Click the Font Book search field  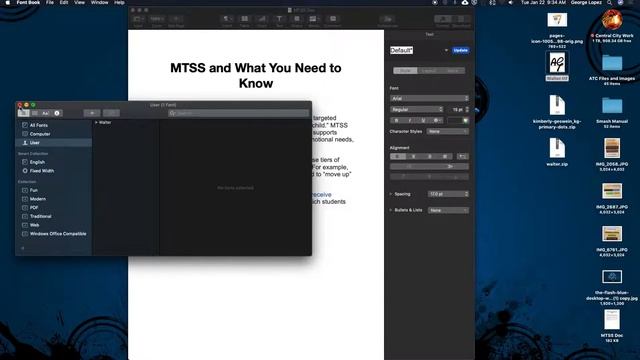tap(239, 113)
